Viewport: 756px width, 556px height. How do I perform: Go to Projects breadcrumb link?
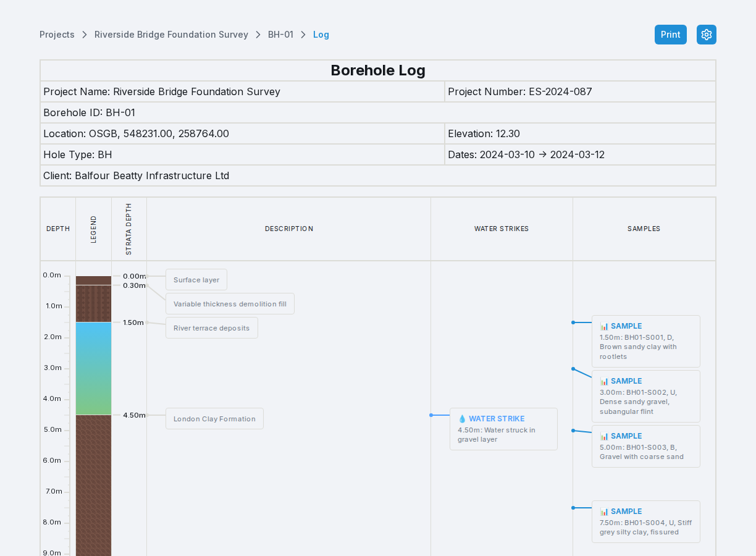[x=57, y=35]
